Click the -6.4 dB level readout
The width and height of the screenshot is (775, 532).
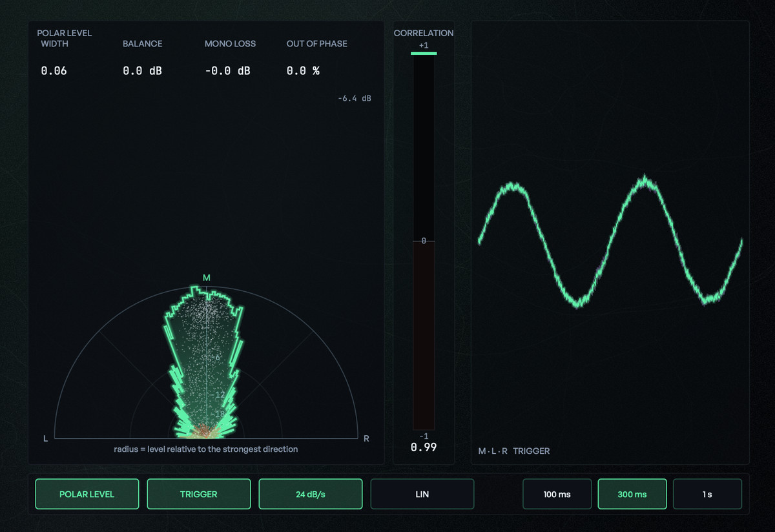(x=355, y=99)
